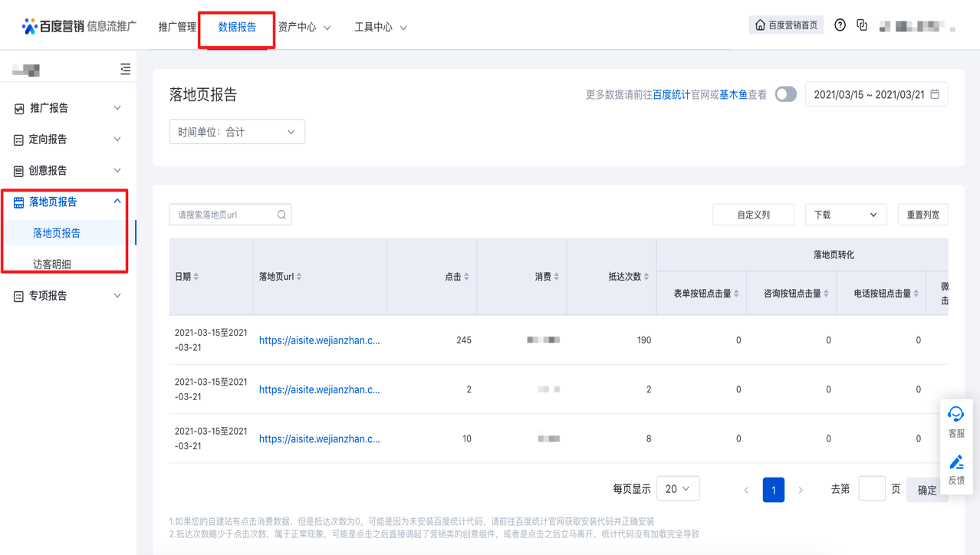This screenshot has width=980, height=555.
Task: Sort table by 抵达次数 column
Action: click(646, 277)
